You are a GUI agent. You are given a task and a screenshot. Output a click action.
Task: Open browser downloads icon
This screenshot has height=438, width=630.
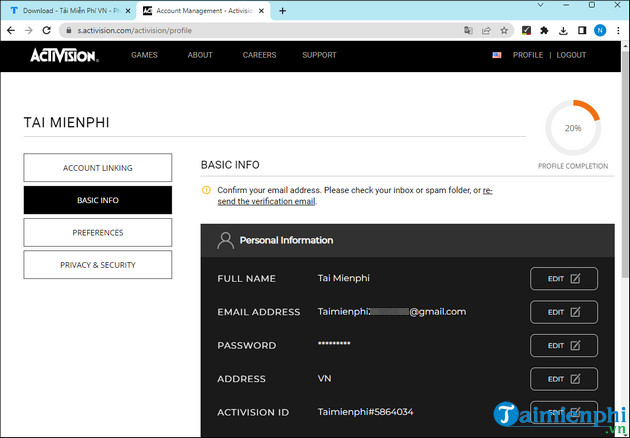(563, 31)
